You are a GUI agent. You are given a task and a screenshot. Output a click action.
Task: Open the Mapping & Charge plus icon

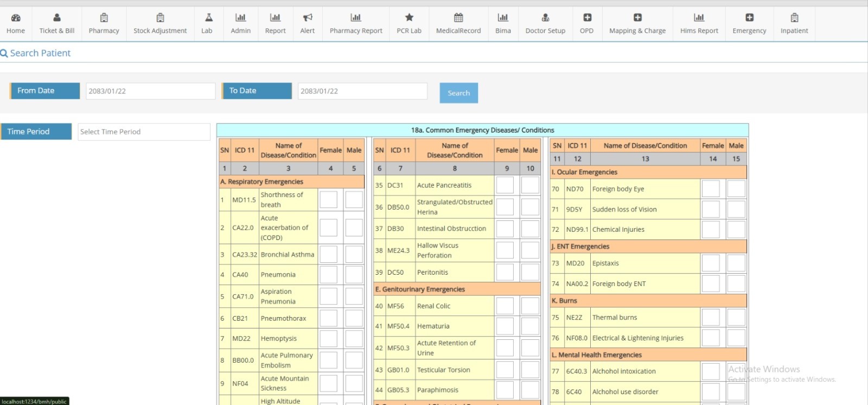[x=637, y=18]
